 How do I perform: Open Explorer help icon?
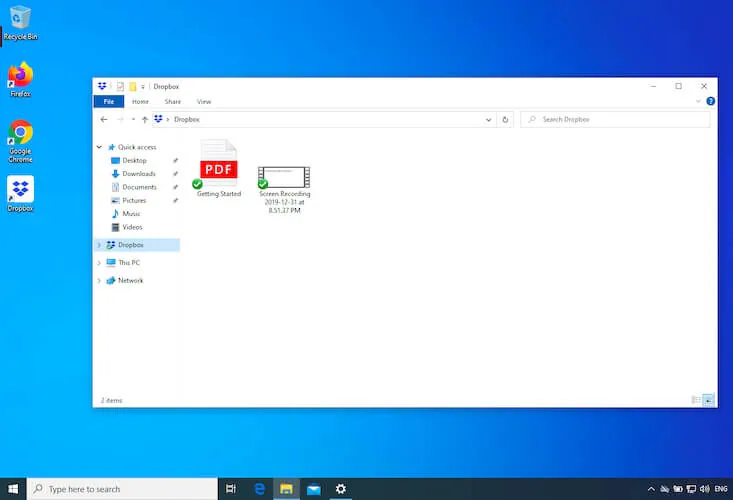click(711, 101)
